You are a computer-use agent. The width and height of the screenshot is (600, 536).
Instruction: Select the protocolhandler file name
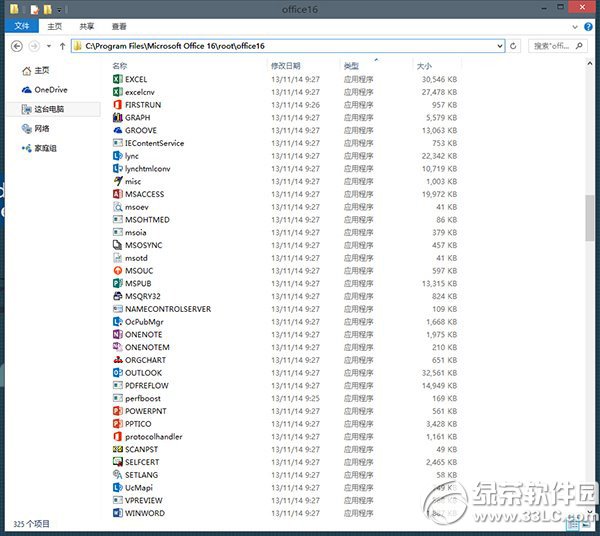(x=153, y=437)
